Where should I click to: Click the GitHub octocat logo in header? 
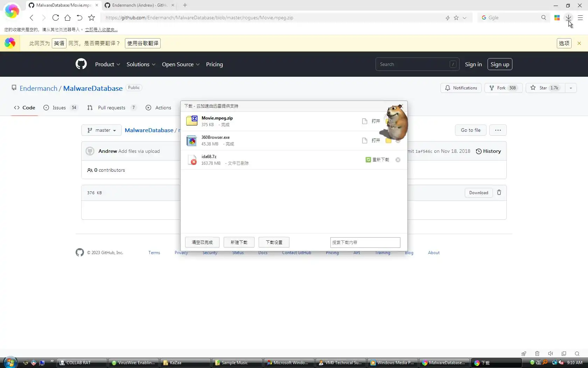[x=81, y=64]
